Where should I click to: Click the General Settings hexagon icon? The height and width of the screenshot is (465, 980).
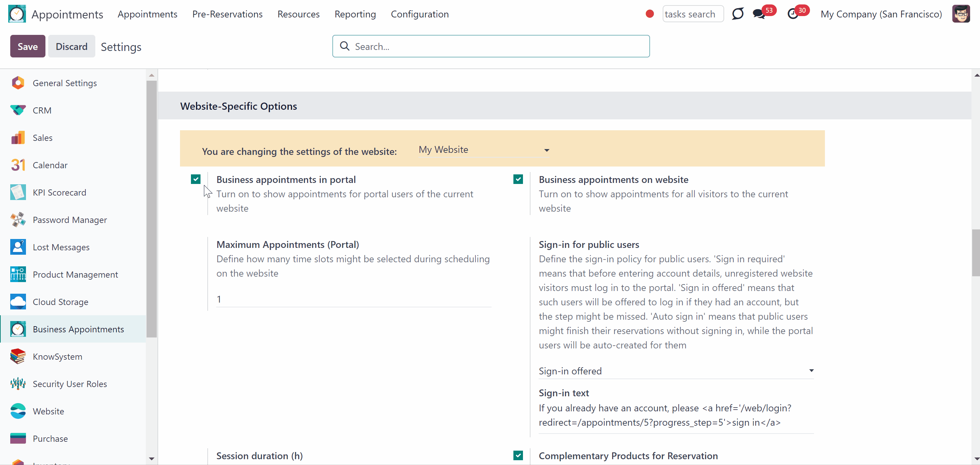[x=18, y=83]
